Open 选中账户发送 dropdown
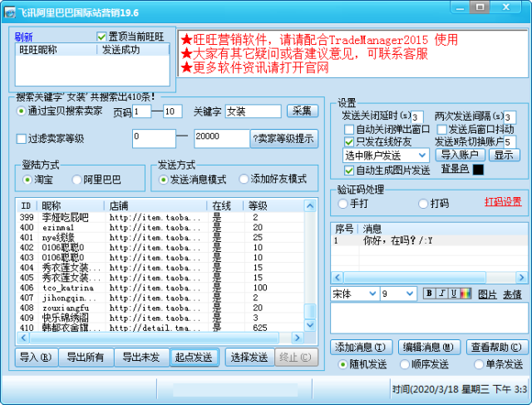Screen dimensions: 532x405 tap(386, 156)
